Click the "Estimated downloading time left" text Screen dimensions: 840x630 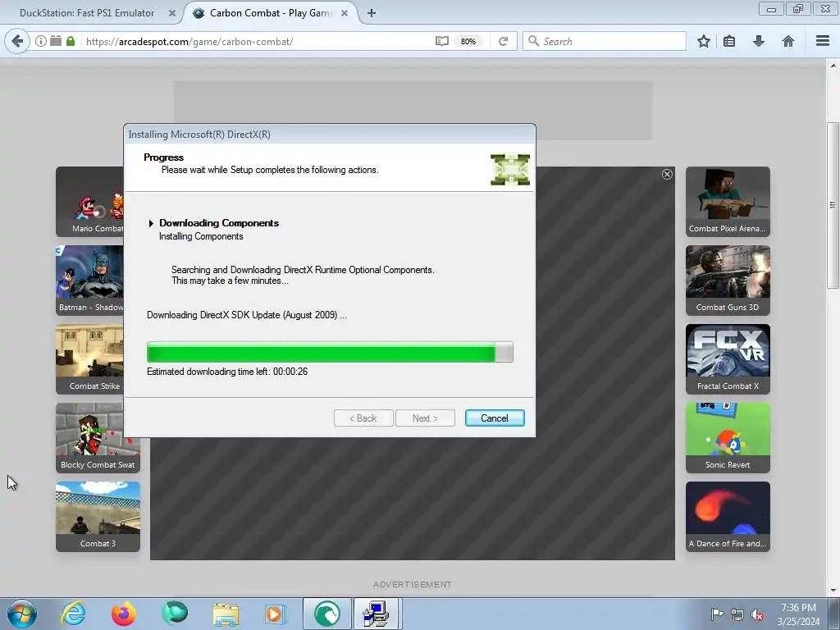click(x=227, y=372)
